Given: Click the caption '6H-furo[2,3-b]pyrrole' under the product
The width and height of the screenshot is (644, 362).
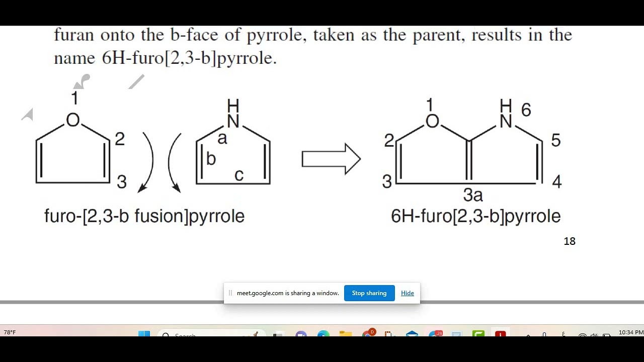Looking at the screenshot, I should click(476, 216).
